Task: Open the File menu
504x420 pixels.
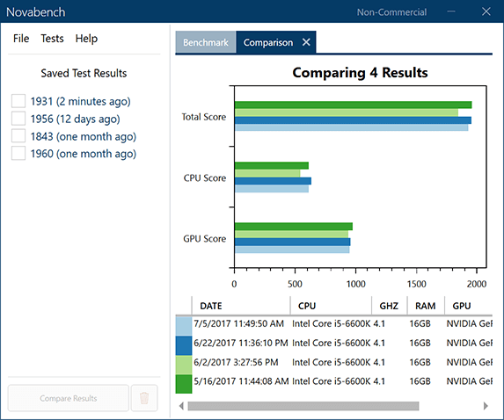Action: coord(21,39)
